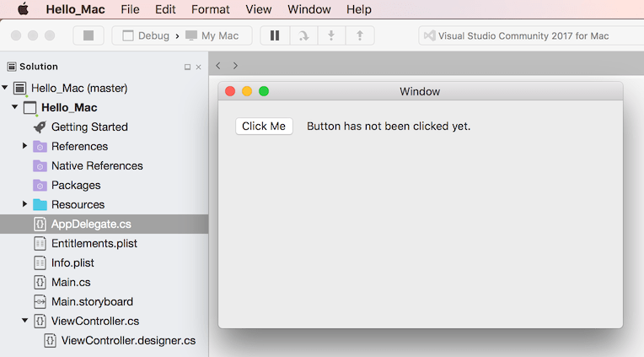Screen dimensions: 644x357
Task: Click the Visual Studio Community status field
Action: tap(531, 35)
